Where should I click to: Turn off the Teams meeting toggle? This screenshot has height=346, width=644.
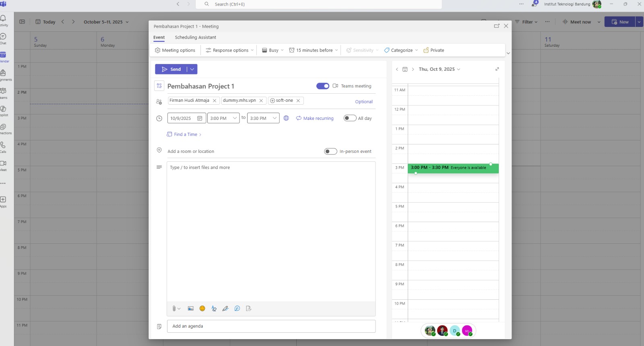[322, 86]
